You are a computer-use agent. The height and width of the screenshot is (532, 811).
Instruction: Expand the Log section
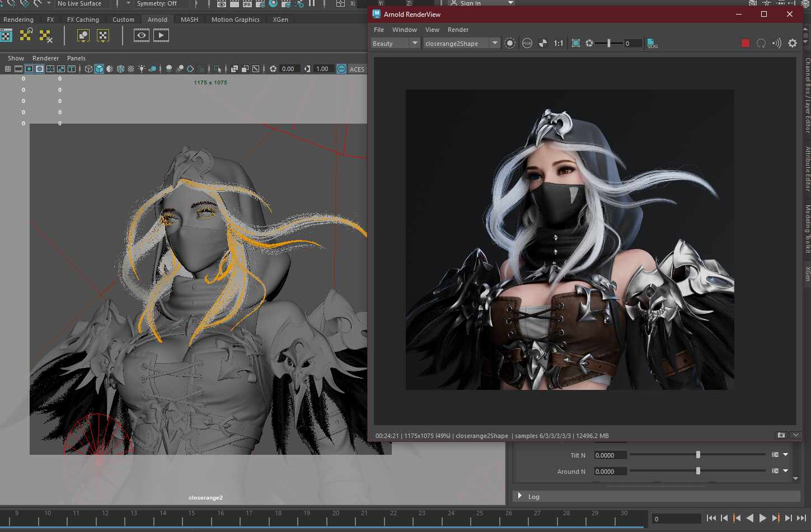click(520, 496)
